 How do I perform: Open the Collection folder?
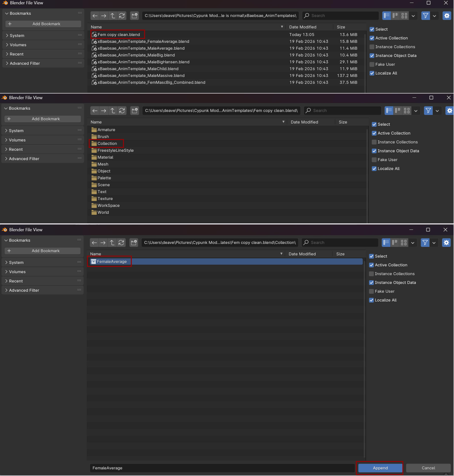click(107, 143)
